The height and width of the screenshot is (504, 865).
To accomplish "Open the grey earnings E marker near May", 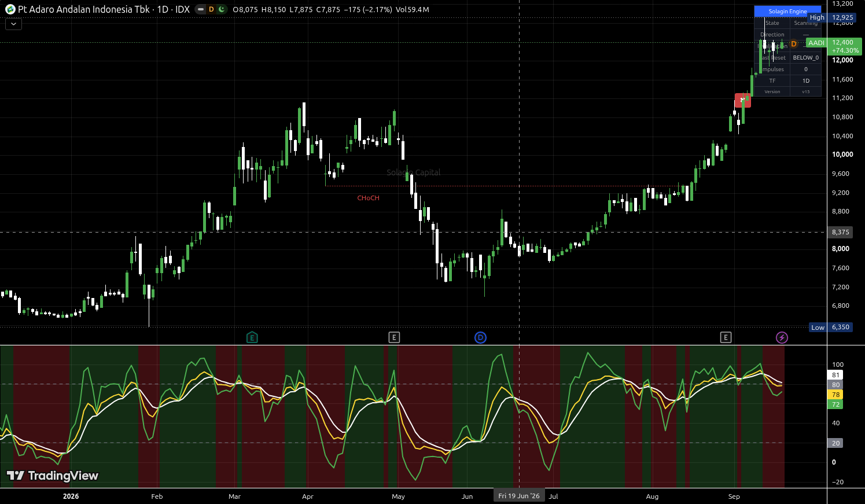I will 394,337.
